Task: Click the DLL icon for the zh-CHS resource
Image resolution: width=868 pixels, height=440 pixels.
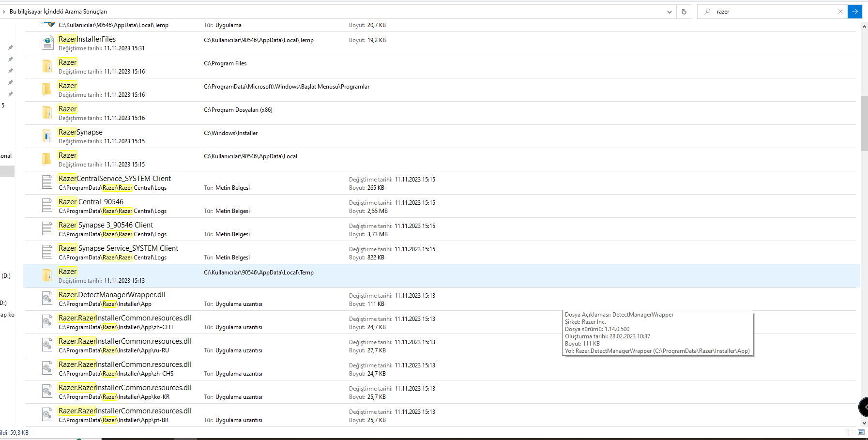Action: point(47,368)
